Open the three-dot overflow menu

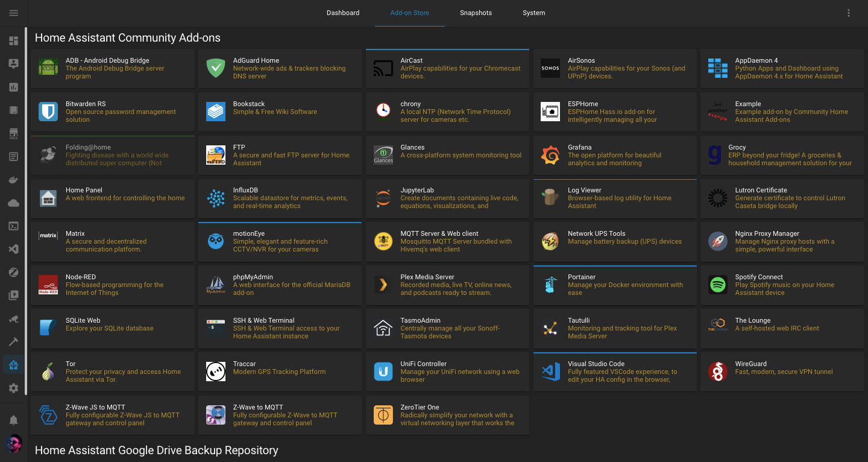(x=849, y=13)
